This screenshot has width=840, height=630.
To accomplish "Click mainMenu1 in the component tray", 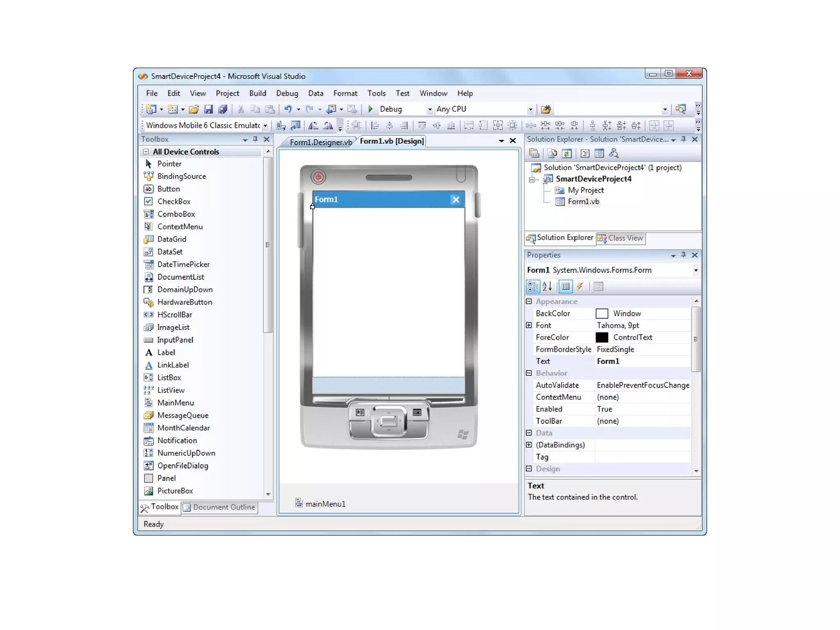I will 321,504.
